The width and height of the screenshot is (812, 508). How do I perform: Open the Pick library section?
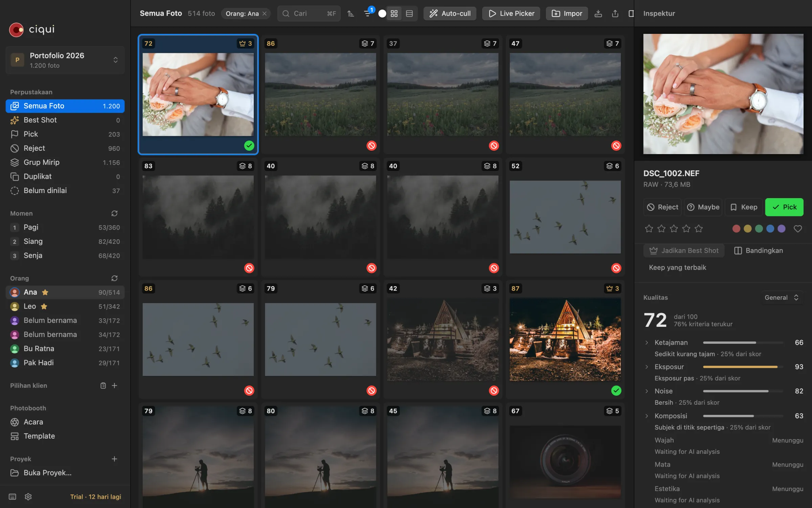(x=65, y=134)
